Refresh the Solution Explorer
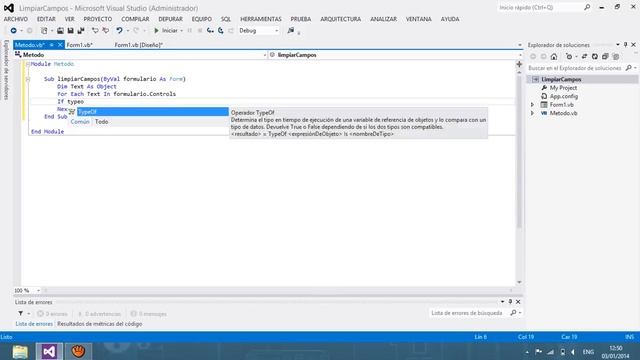 595,57
